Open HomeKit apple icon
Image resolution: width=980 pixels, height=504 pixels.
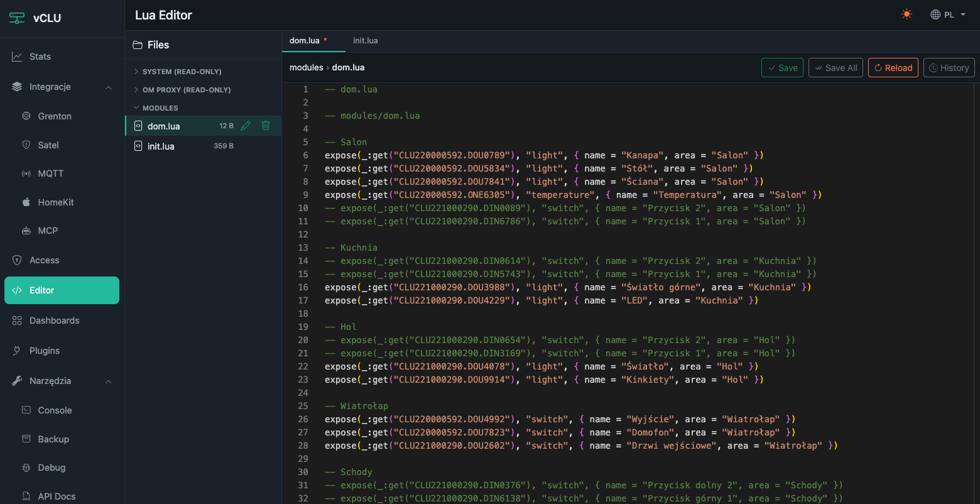[x=26, y=202]
